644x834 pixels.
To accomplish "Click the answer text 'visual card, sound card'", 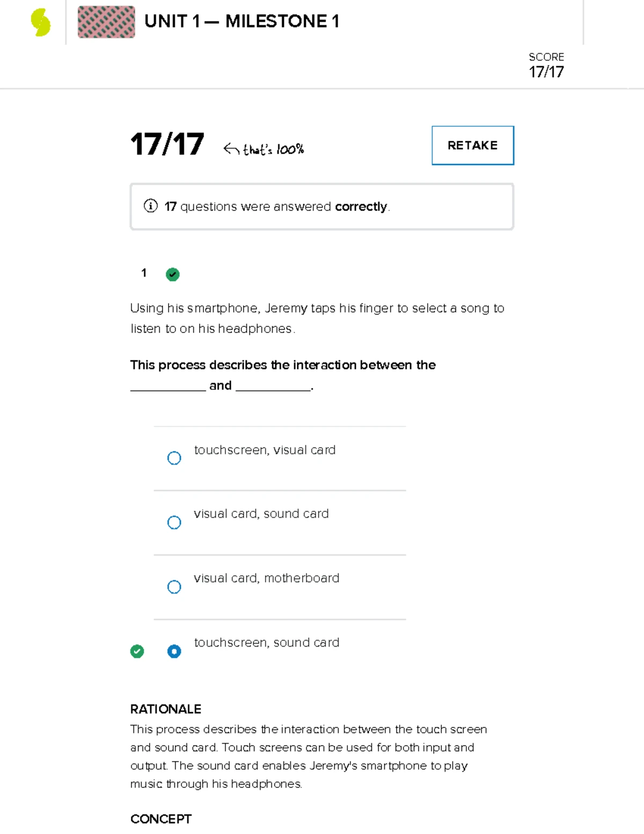I will [x=261, y=514].
